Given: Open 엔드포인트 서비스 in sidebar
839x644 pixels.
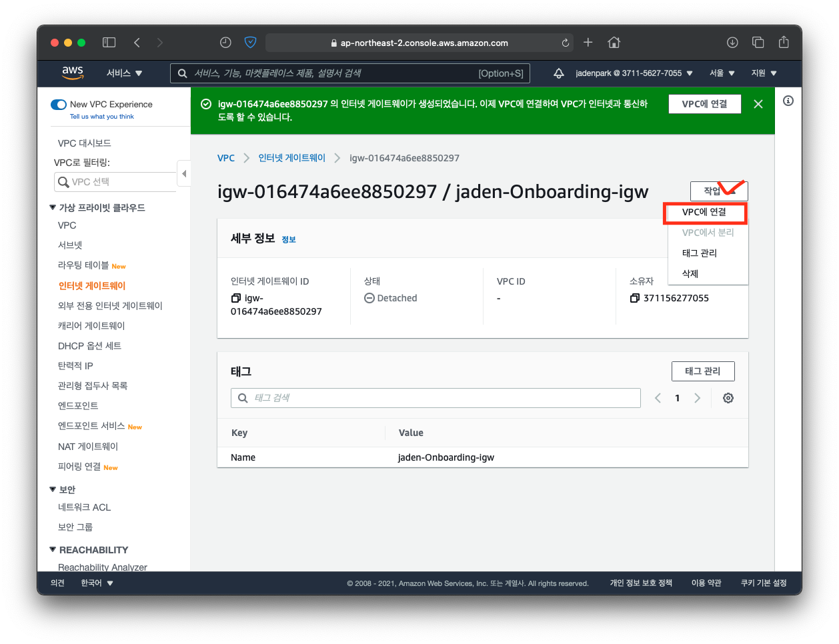Looking at the screenshot, I should coord(91,425).
